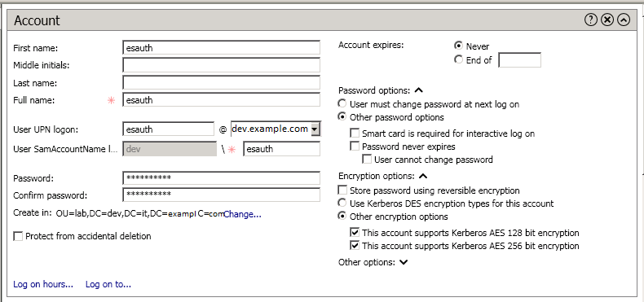
Task: Uncheck Kerberos AES 128 bit encryption
Action: click(354, 233)
